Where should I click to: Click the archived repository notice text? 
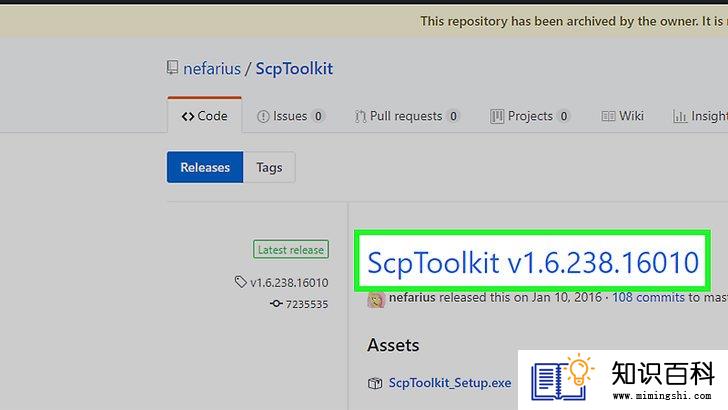(x=574, y=21)
